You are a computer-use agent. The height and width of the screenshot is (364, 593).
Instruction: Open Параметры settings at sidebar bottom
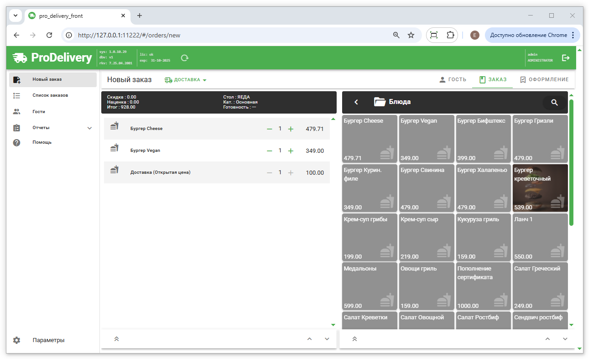[48, 340]
